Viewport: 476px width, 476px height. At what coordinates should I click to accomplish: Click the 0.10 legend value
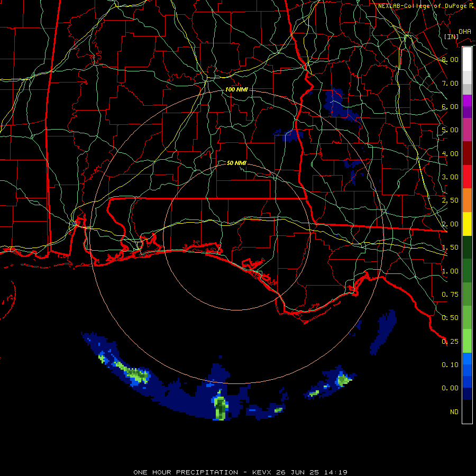pos(450,365)
